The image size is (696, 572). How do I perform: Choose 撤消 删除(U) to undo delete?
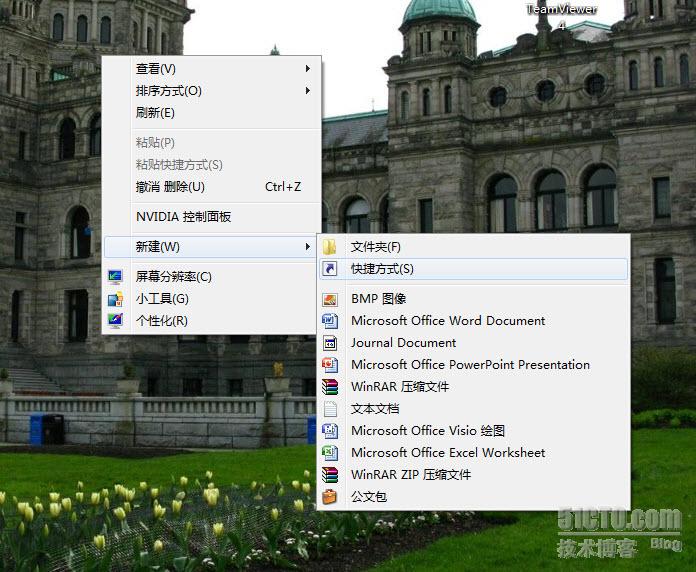click(211, 186)
